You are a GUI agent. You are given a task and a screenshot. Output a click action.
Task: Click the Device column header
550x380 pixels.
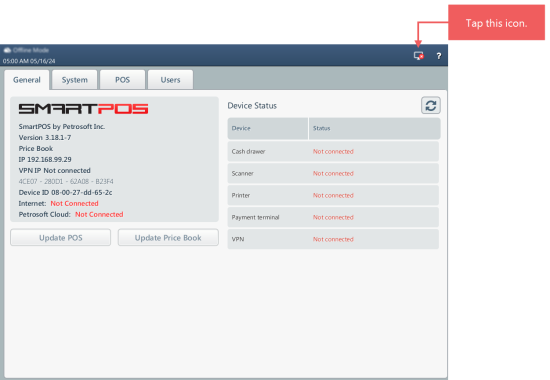click(x=268, y=128)
